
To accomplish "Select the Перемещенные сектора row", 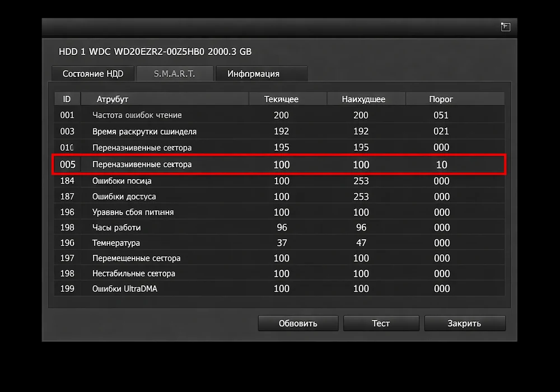I will tap(279, 258).
